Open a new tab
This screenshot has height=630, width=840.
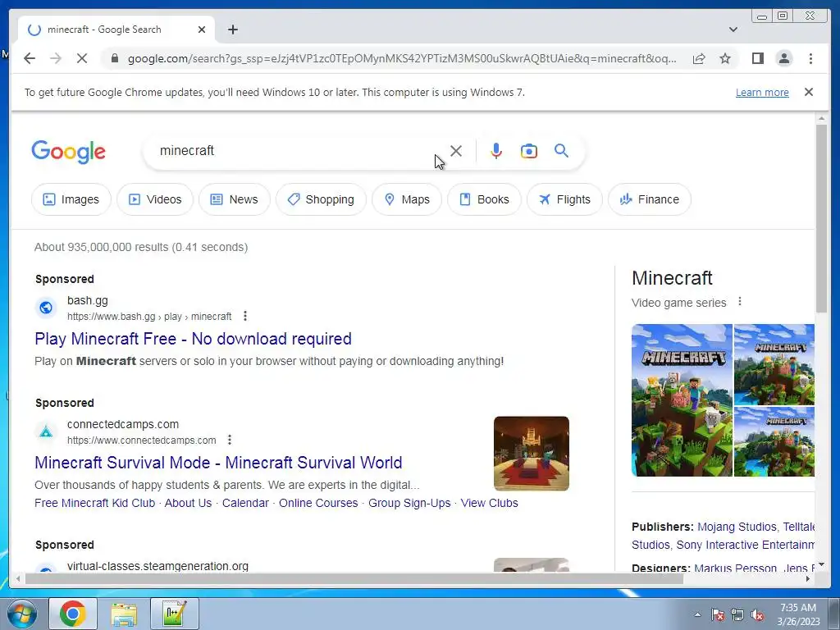click(232, 30)
